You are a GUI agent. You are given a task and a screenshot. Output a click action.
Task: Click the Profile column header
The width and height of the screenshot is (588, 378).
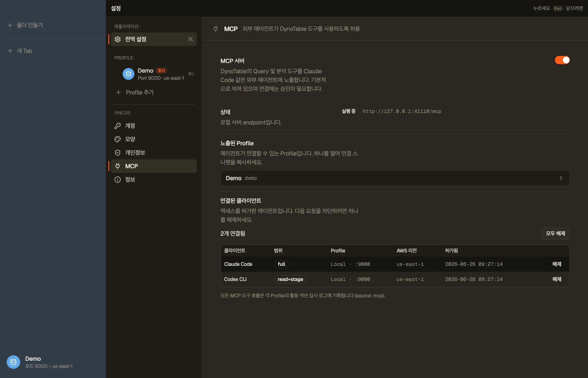(x=338, y=251)
